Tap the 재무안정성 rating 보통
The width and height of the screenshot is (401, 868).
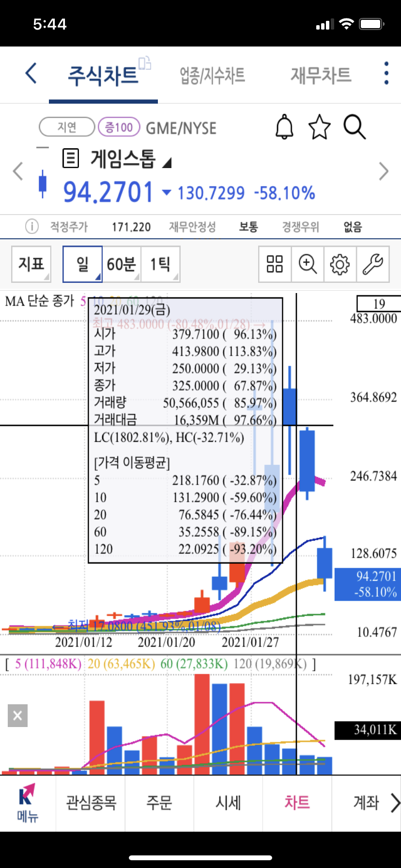[x=248, y=227]
